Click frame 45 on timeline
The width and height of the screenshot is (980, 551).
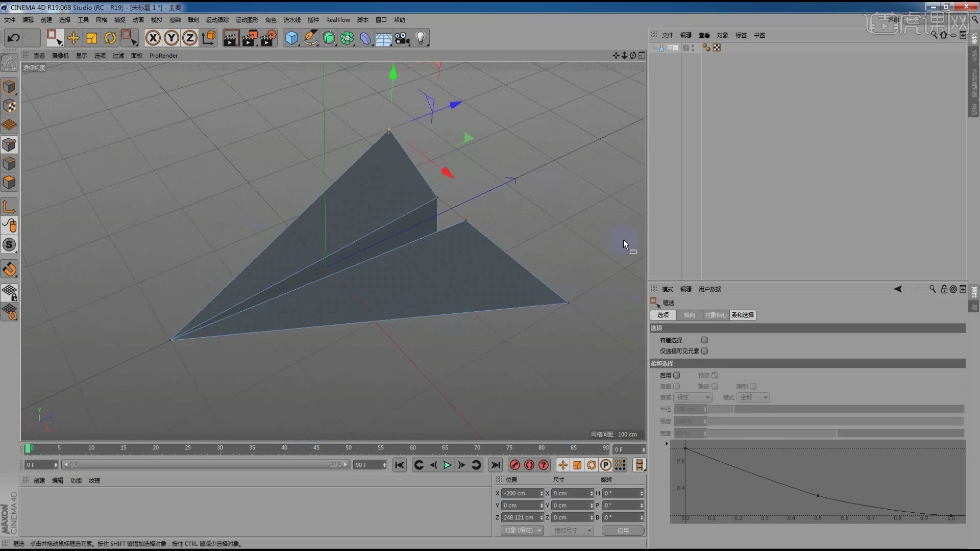316,448
